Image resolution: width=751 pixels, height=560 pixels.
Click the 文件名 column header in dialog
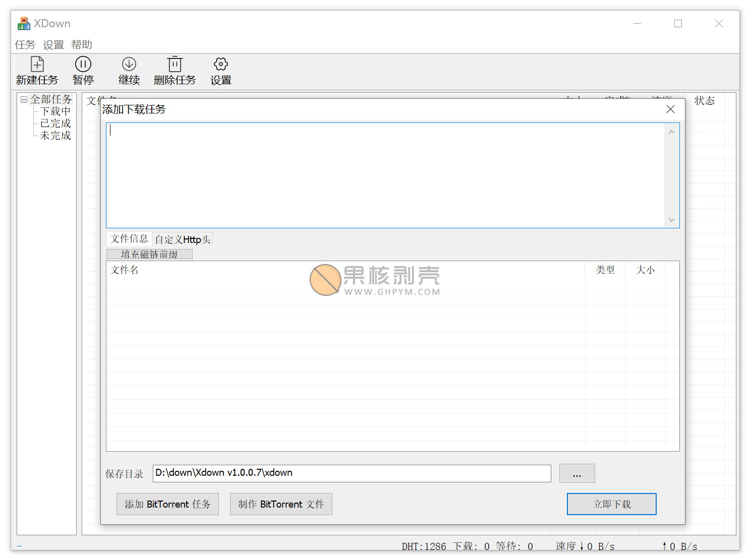coord(345,270)
